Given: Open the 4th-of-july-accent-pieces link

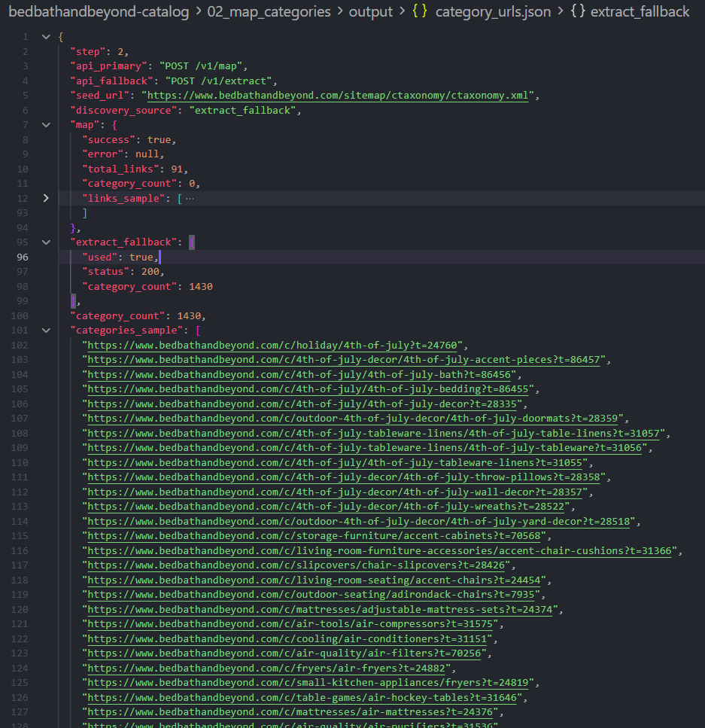Looking at the screenshot, I should 343,360.
